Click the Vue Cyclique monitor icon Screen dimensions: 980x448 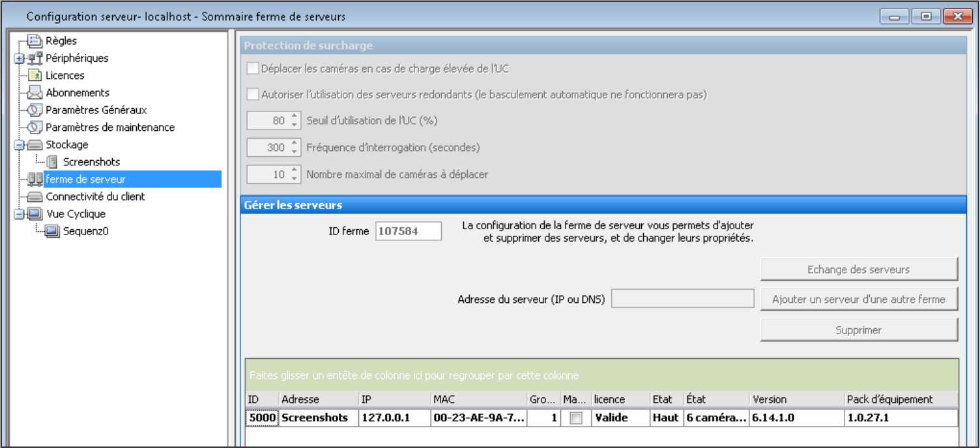[x=35, y=214]
